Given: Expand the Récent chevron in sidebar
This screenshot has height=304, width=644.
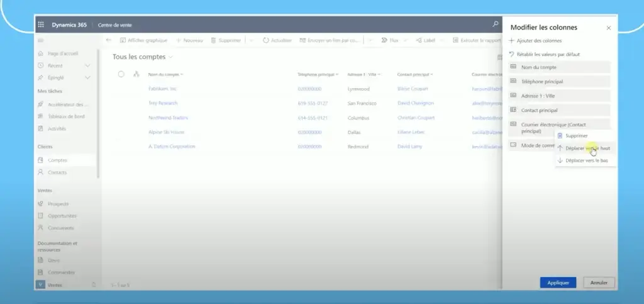Looking at the screenshot, I should [87, 65].
